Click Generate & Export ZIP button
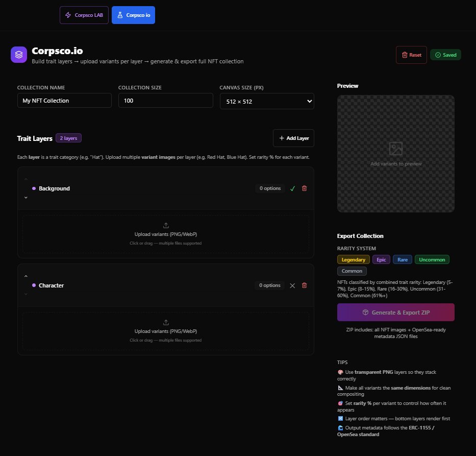Image resolution: width=476 pixels, height=456 pixels. [x=396, y=313]
